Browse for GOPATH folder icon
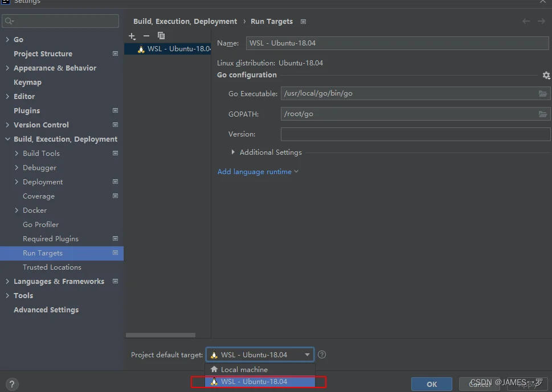The height and width of the screenshot is (392, 552). tap(543, 114)
